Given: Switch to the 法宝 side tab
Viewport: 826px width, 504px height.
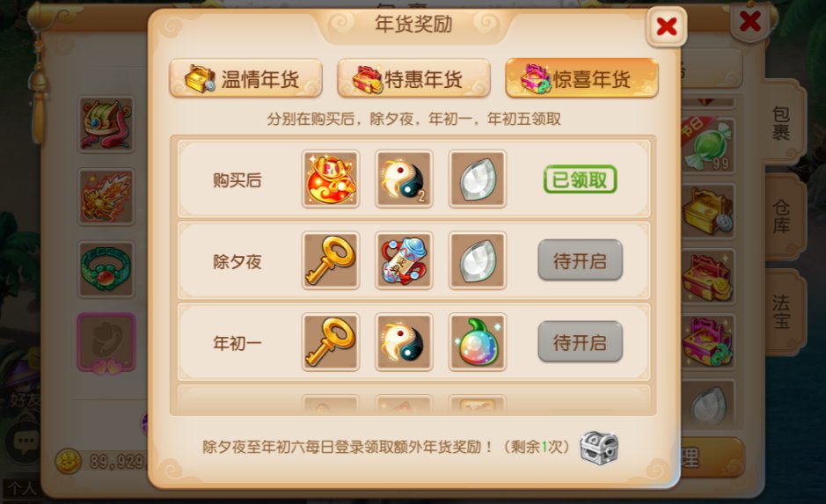Looking at the screenshot, I should click(782, 310).
